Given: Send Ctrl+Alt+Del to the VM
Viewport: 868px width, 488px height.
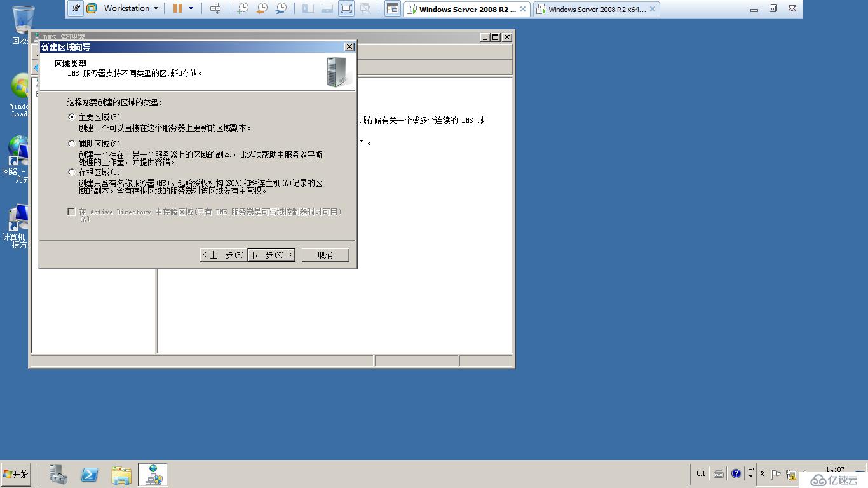Looking at the screenshot, I should coord(215,8).
